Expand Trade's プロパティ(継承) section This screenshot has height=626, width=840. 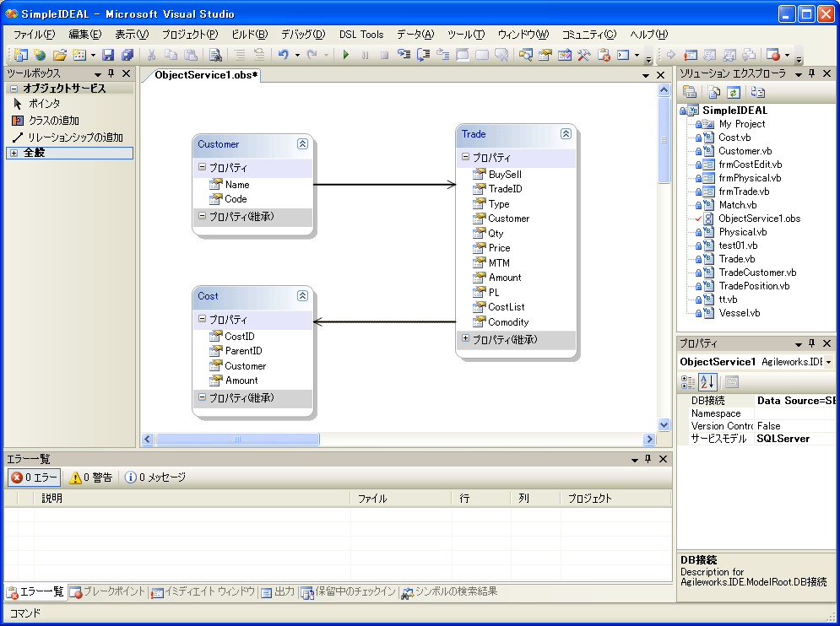tap(465, 339)
